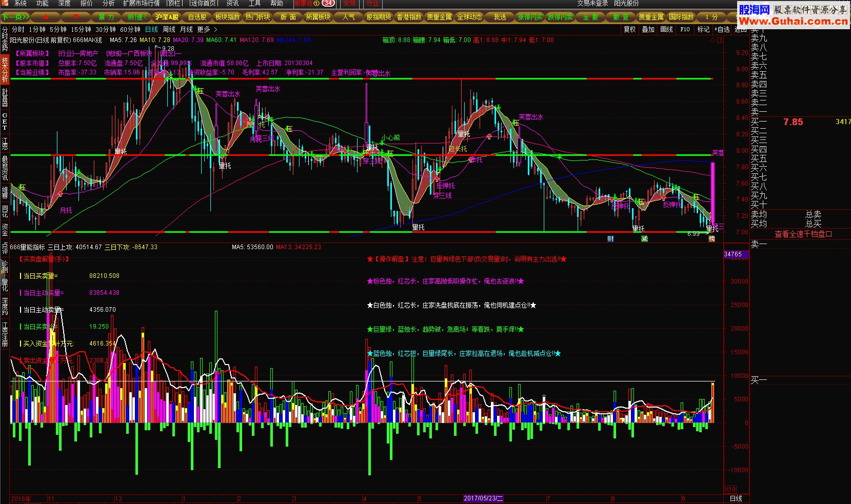Click the 发现 discover button
This screenshot has width=851, height=504.
tap(349, 3)
